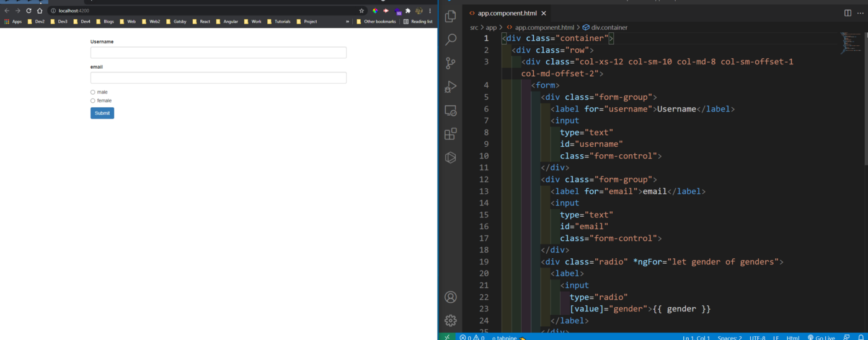Click the browser Home button
This screenshot has width=868, height=340.
click(40, 11)
